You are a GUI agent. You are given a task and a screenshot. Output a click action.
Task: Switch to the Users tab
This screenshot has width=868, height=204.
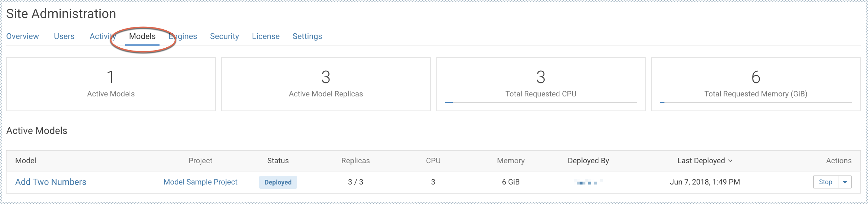64,36
